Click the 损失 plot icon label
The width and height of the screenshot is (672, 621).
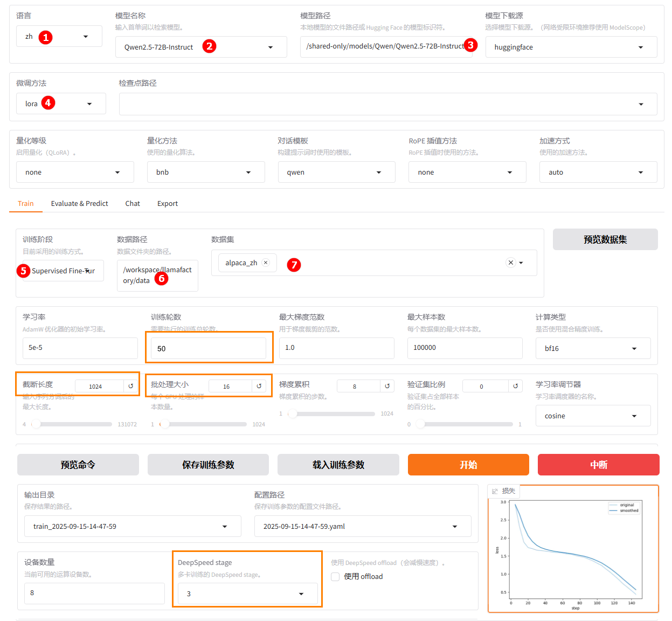[495, 491]
